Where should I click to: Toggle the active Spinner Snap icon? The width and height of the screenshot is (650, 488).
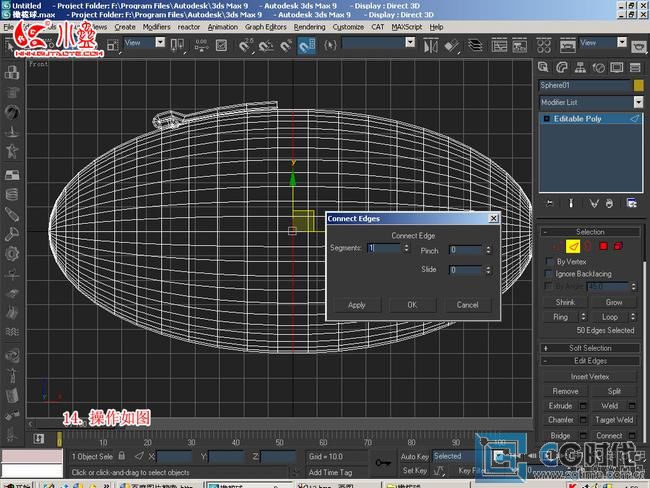(307, 45)
